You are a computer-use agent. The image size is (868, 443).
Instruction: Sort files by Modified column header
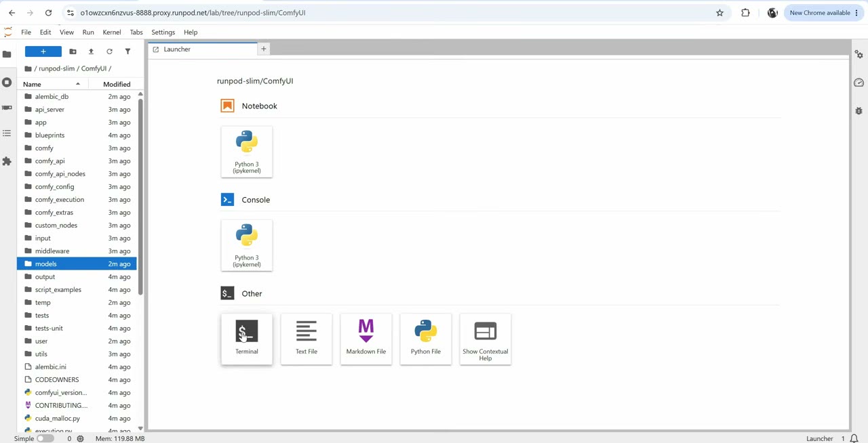pyautogui.click(x=117, y=84)
